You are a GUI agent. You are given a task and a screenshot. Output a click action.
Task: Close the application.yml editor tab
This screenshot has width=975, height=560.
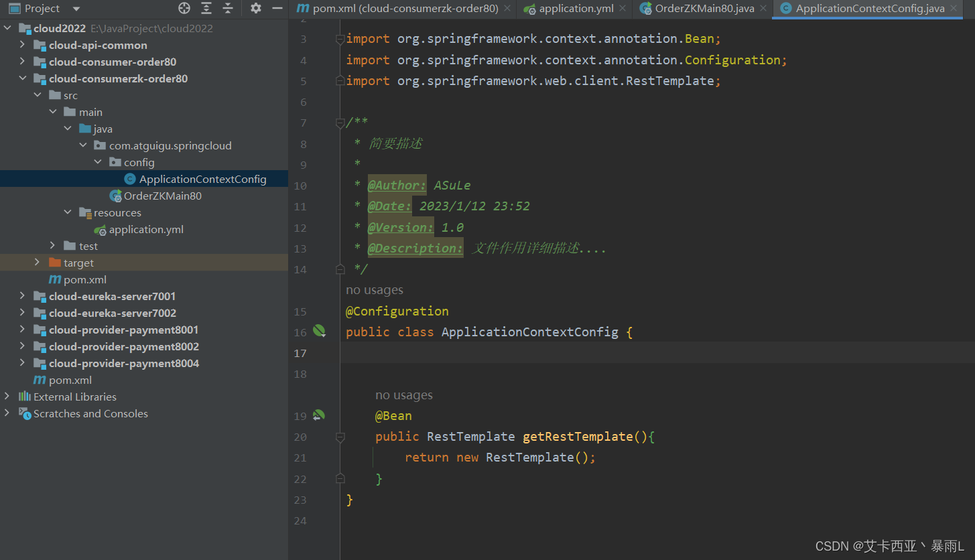623,9
